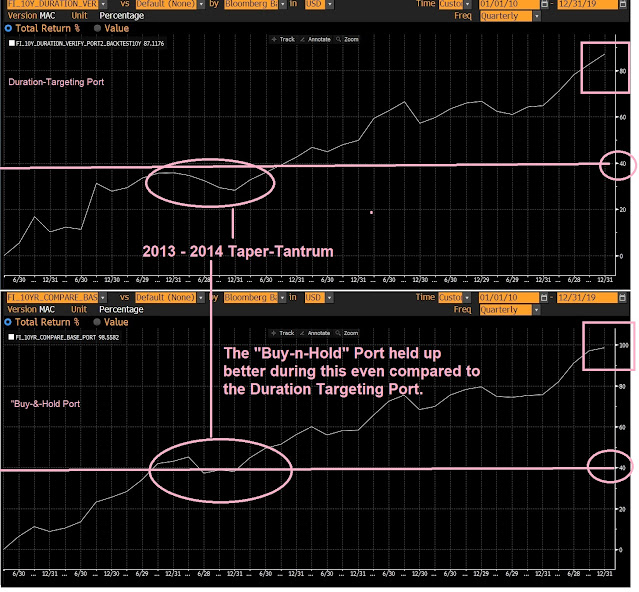Open bottom chart Time Custom dropdown arrow

tap(467, 298)
